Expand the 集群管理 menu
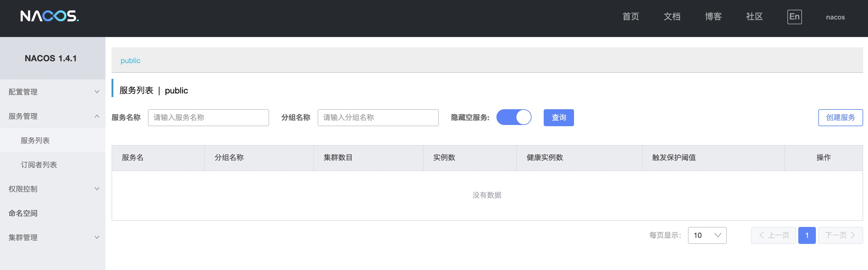868x270 pixels. point(52,237)
